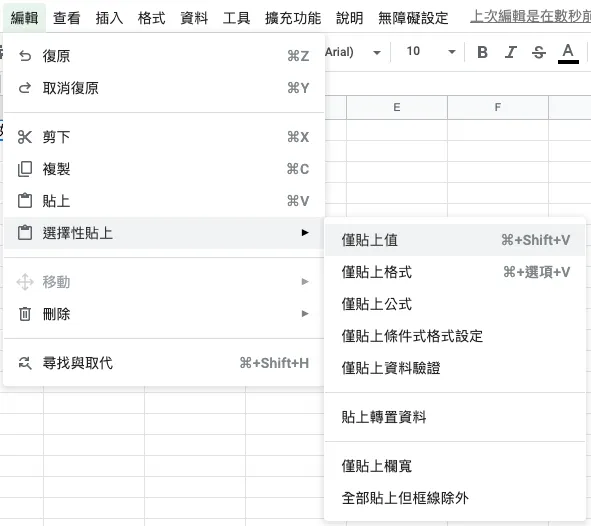Screen dimensions: 591x526
Task: Open the 查看 menu
Action: pyautogui.click(x=66, y=17)
